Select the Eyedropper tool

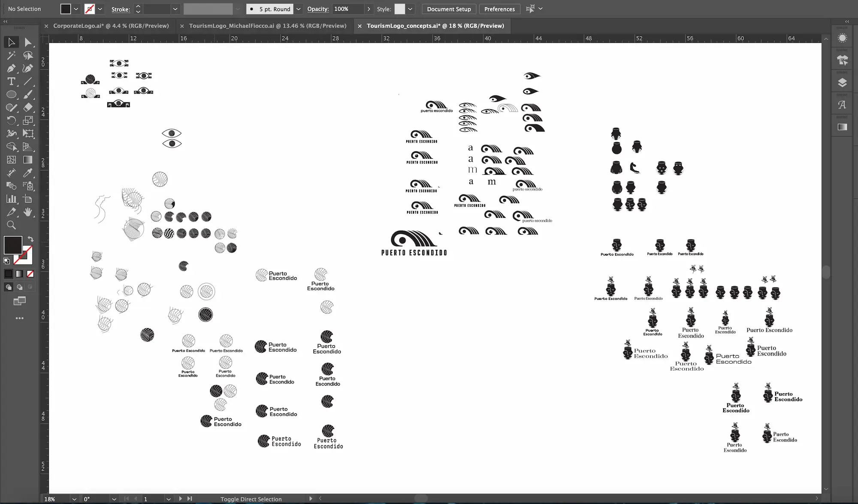point(28,173)
